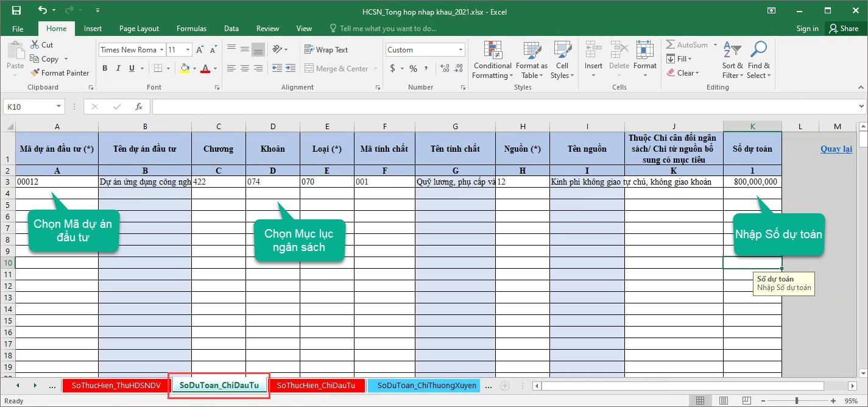Screen dimensions: 868x407
Task: Click inside the formula bar input
Action: (x=487, y=107)
